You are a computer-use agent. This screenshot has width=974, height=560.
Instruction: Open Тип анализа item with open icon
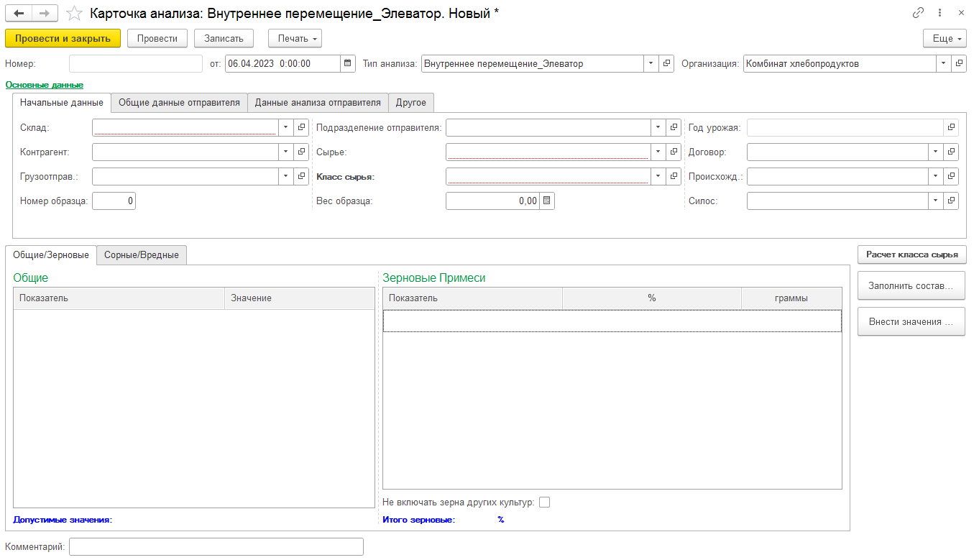tap(666, 63)
